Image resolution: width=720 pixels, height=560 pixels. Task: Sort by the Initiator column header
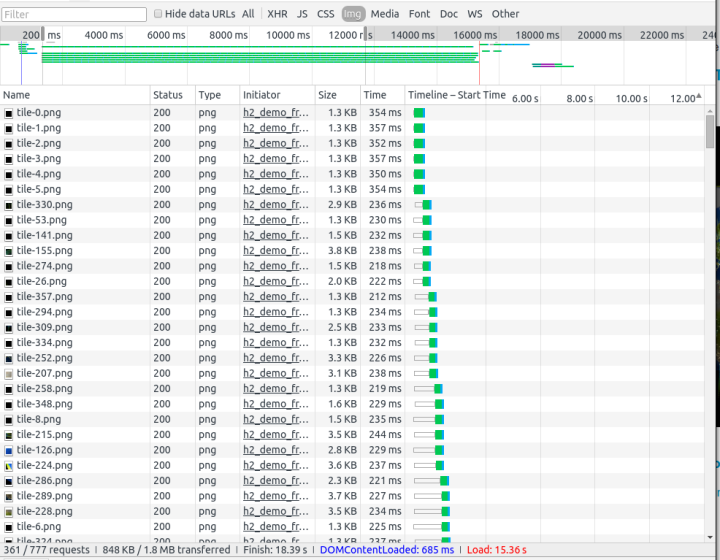tap(277, 95)
